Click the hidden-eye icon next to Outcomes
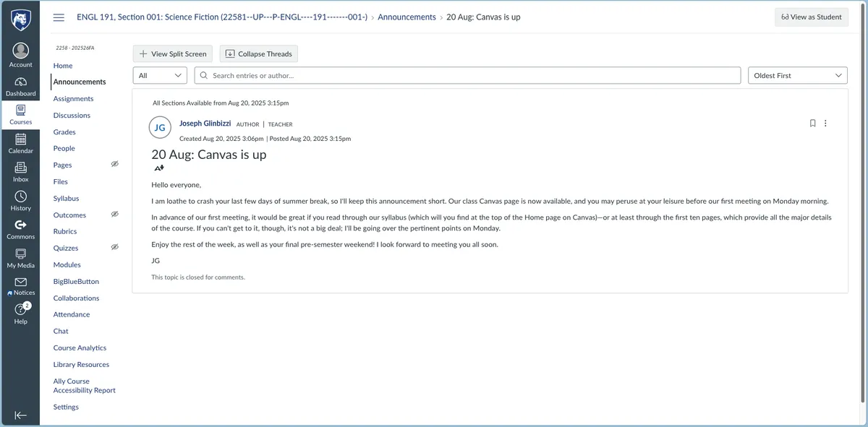The image size is (868, 427). point(114,215)
